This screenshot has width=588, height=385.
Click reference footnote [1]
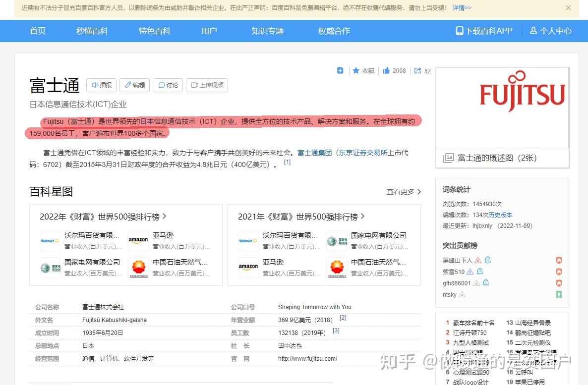point(287,162)
